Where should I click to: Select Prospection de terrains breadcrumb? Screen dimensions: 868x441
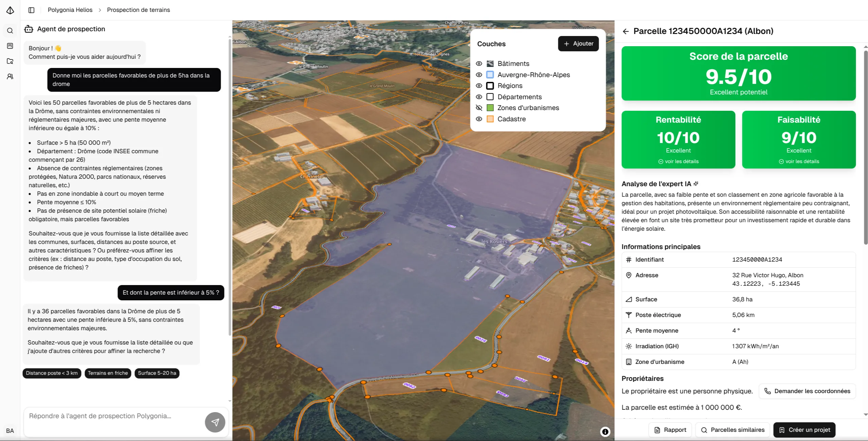(x=138, y=10)
